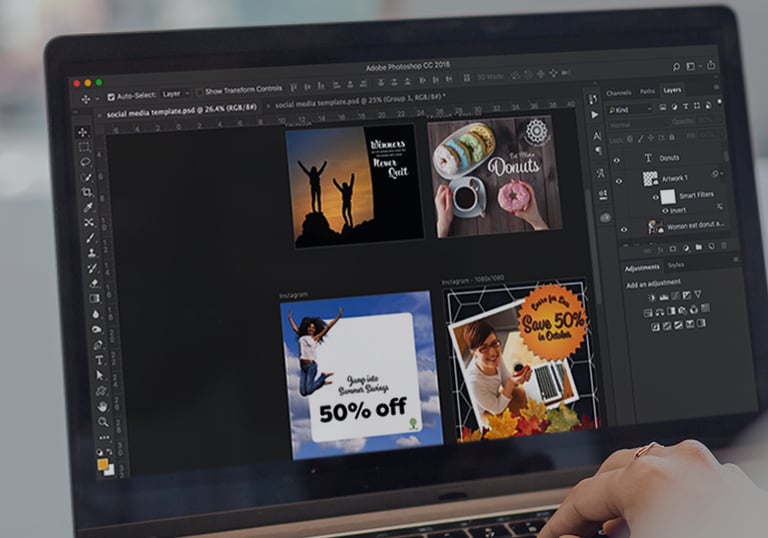Select the Move tool in toolbox
Image resolution: width=768 pixels, height=538 pixels.
click(x=83, y=132)
